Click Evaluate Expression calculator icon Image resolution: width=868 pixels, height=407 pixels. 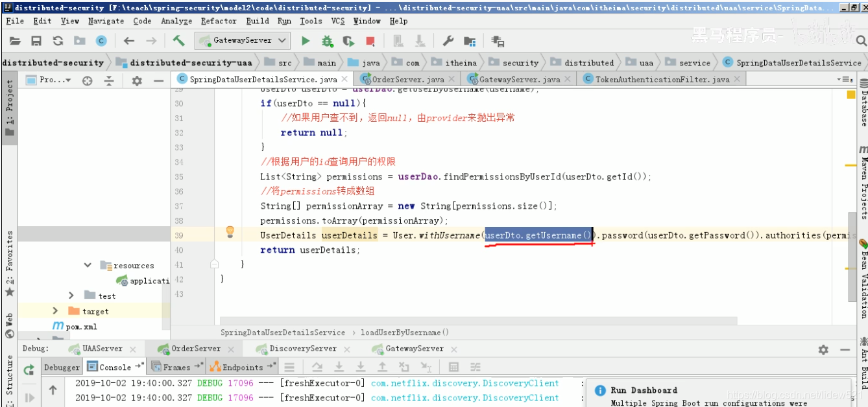click(x=454, y=367)
